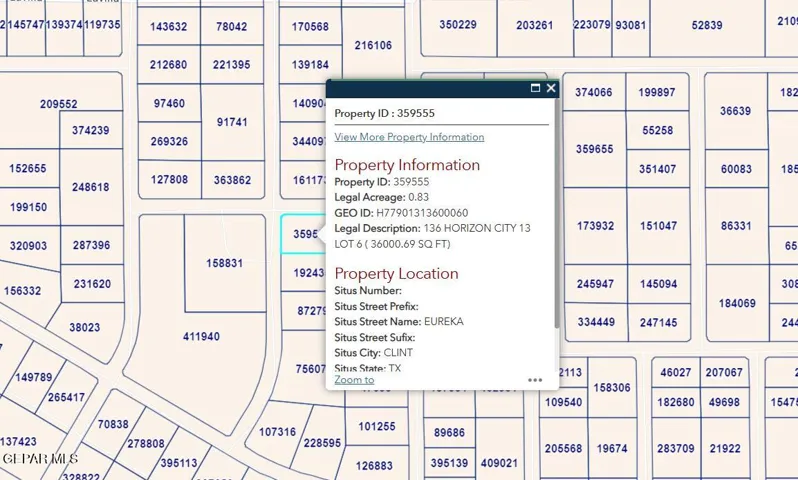
Task: Select parcel 52839 on the map
Action: point(707,25)
